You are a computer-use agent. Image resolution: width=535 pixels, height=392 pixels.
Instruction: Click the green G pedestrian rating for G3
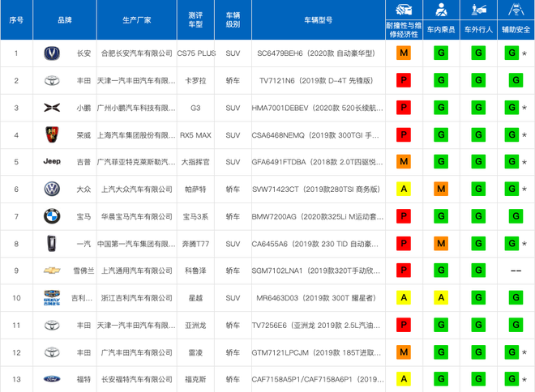[479, 108]
